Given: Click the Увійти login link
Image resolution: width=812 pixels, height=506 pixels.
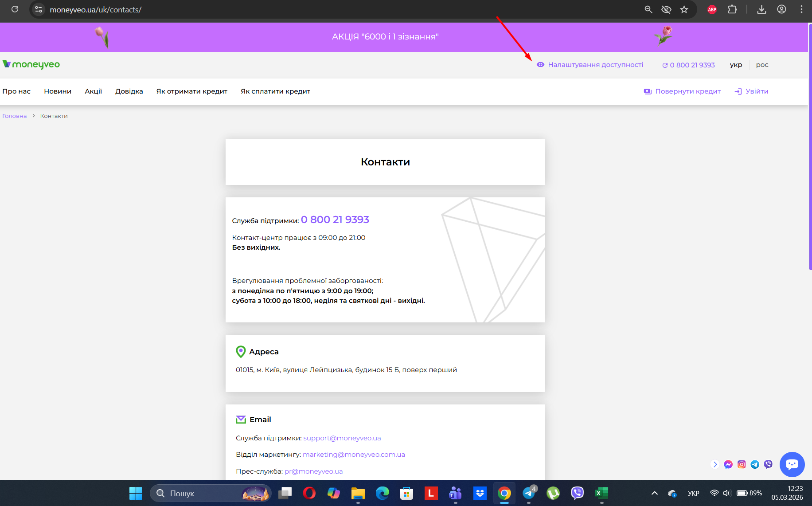Looking at the screenshot, I should (752, 91).
